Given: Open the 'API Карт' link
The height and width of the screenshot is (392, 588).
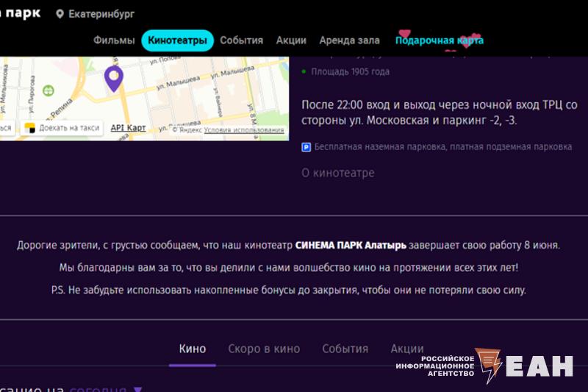Looking at the screenshot, I should point(128,128).
